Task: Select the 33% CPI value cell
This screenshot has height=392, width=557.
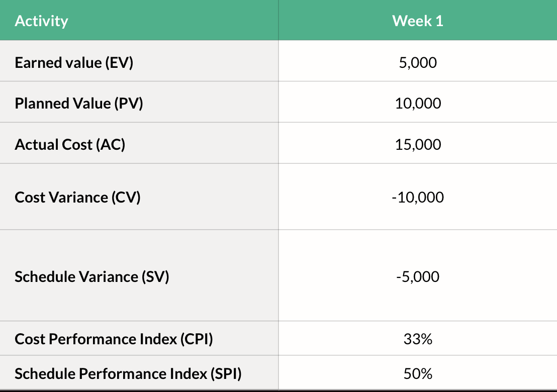Action: (417, 339)
